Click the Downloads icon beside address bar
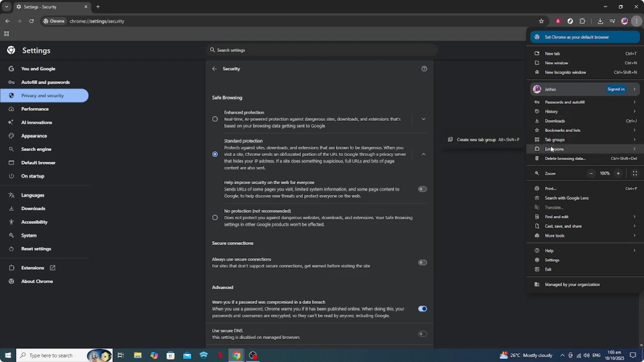Image resolution: width=644 pixels, height=362 pixels. [600, 21]
